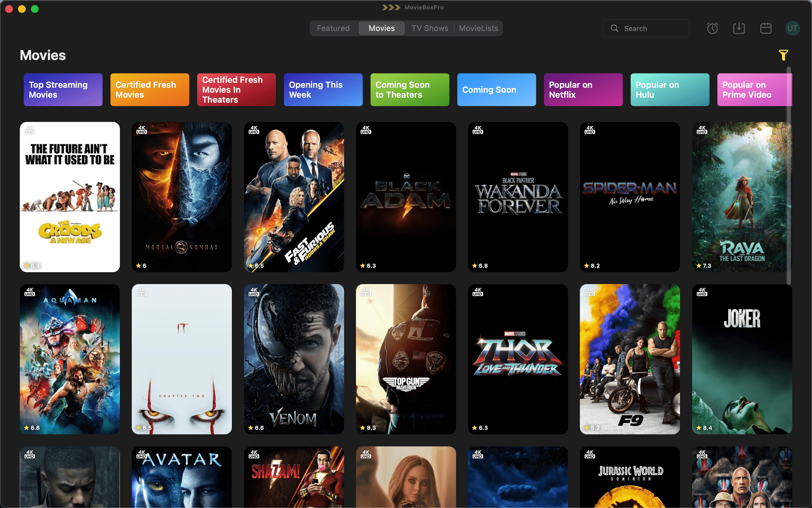View movies Popular on Netflix
Image resolution: width=812 pixels, height=508 pixels.
coord(583,89)
